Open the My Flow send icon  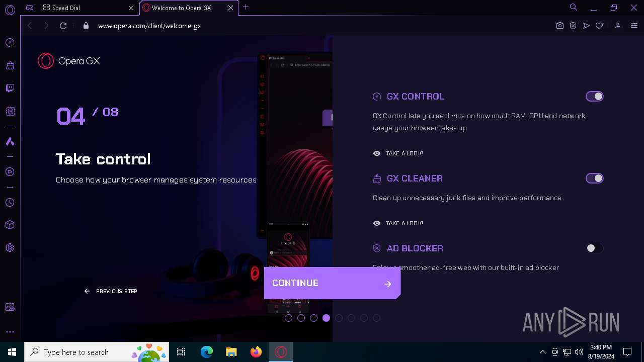click(586, 26)
